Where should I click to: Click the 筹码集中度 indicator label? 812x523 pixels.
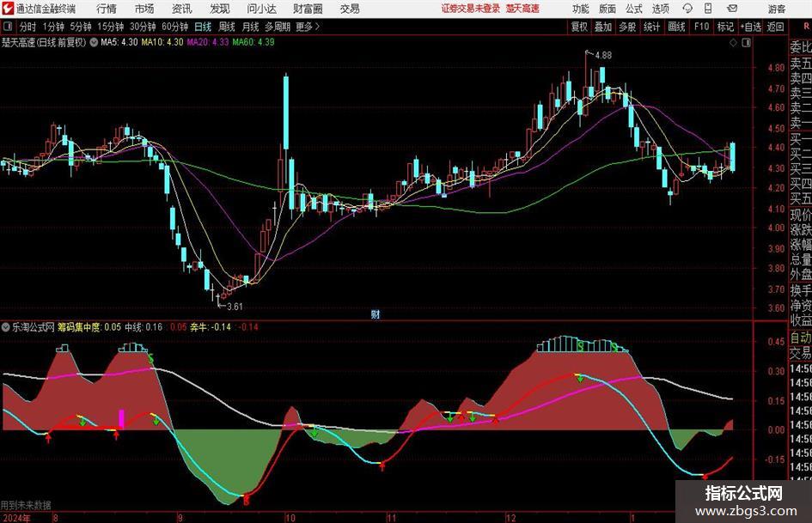pyautogui.click(x=79, y=326)
